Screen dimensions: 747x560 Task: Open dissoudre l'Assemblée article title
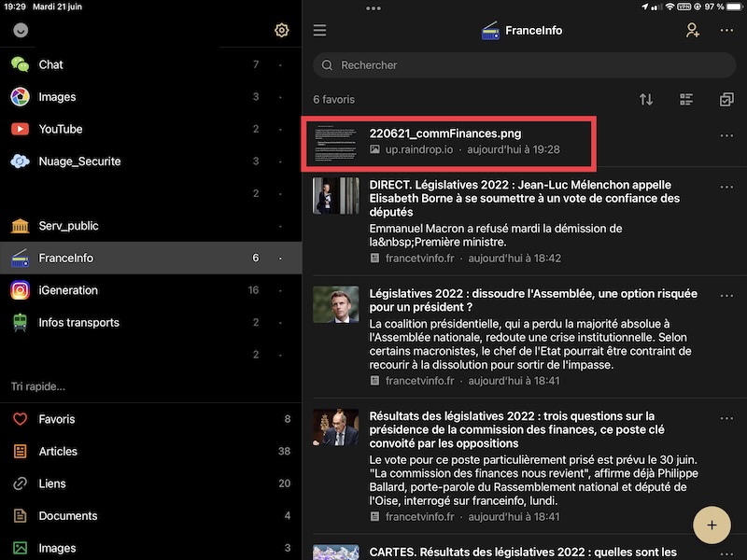coord(533,300)
